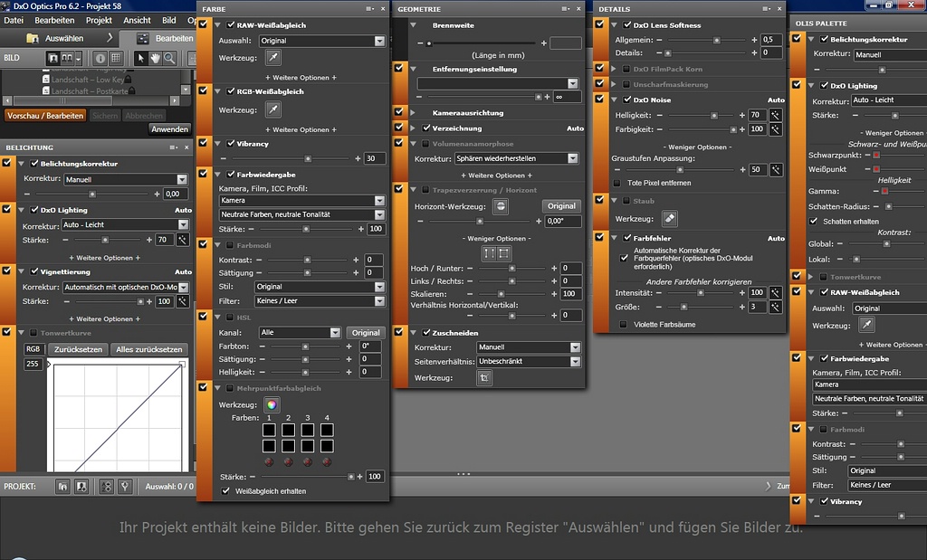927x560 pixels.
Task: Toggle grid overlay icon
Action: tap(116, 58)
